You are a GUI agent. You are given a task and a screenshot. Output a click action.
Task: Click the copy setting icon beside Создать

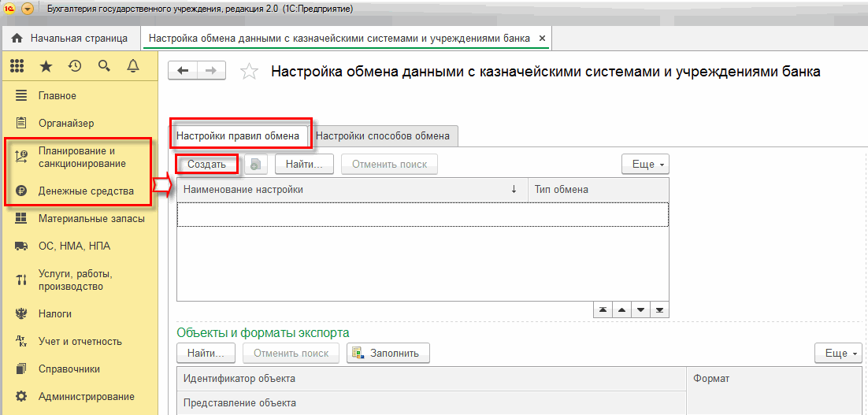pyautogui.click(x=256, y=164)
